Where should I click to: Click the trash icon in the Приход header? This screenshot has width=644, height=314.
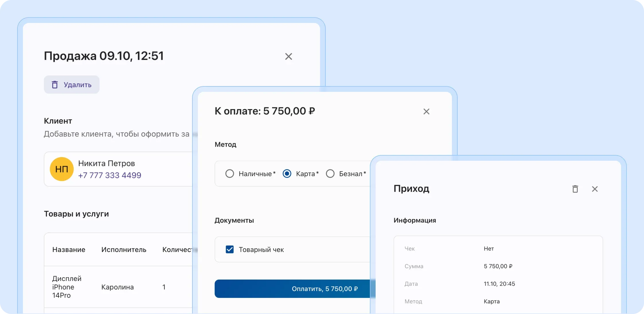click(x=575, y=189)
